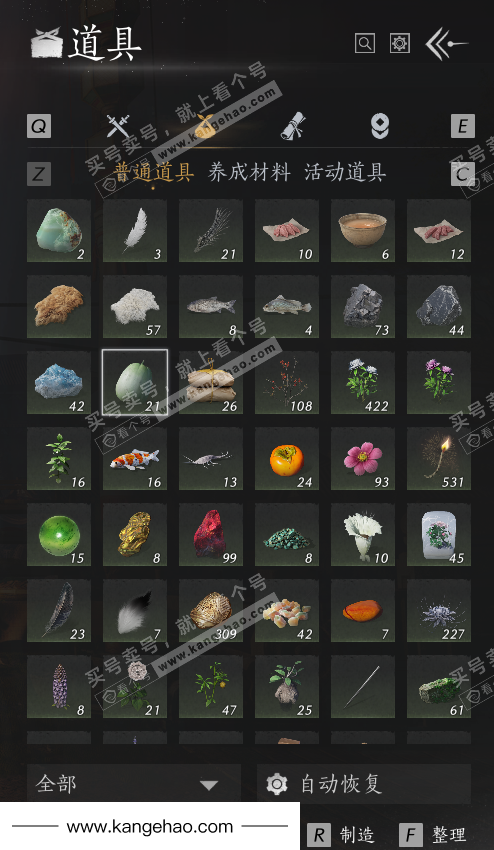The height and width of the screenshot is (850, 494).
Task: Click the 整理 sort button
Action: 434,835
